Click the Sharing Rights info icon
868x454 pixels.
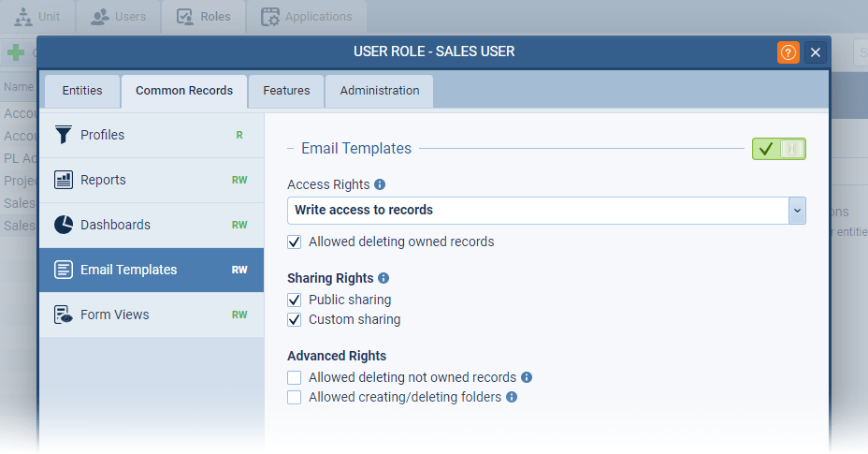383,278
